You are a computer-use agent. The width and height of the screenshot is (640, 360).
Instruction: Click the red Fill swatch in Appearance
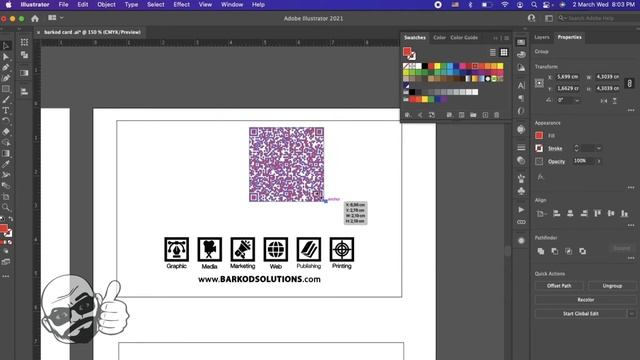click(x=539, y=136)
